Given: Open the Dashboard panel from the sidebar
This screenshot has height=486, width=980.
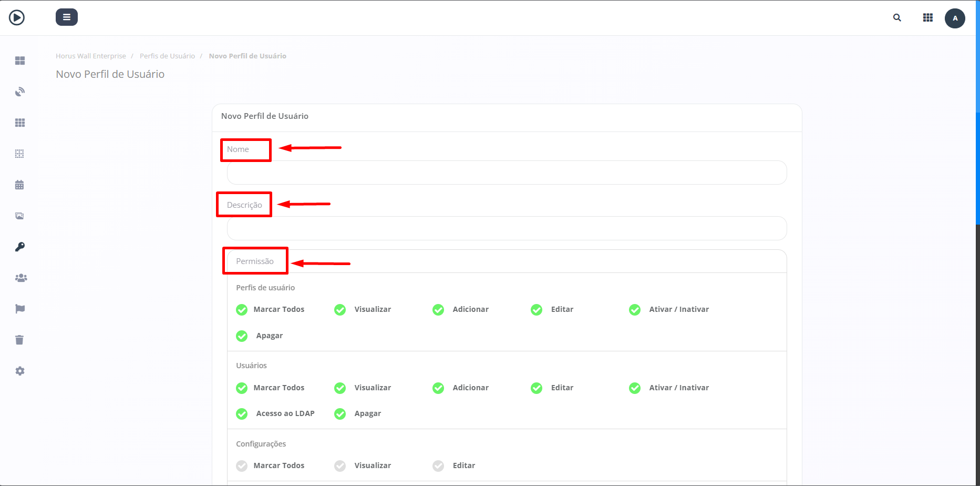Looking at the screenshot, I should click(x=19, y=60).
